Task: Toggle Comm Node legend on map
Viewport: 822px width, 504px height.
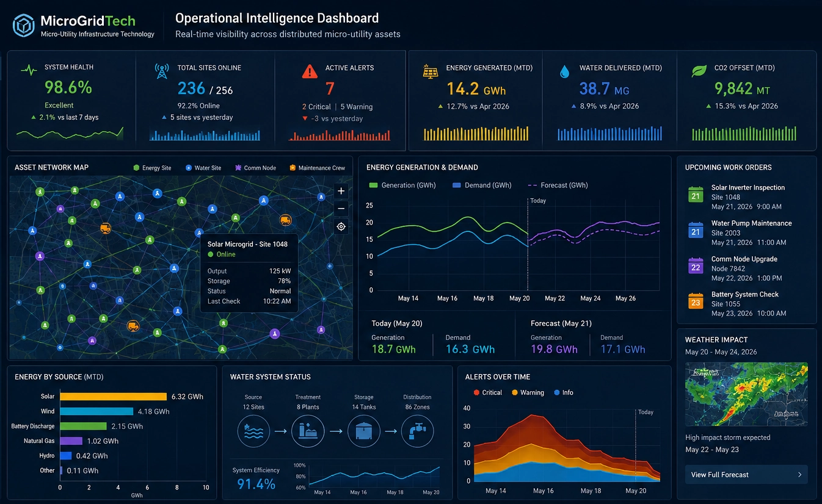Action: pos(255,168)
